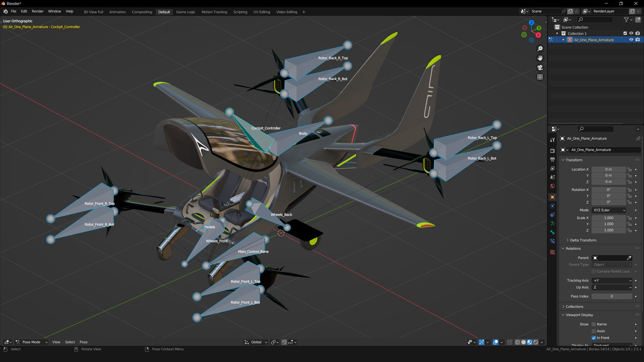Open the Render menu

tap(38, 11)
